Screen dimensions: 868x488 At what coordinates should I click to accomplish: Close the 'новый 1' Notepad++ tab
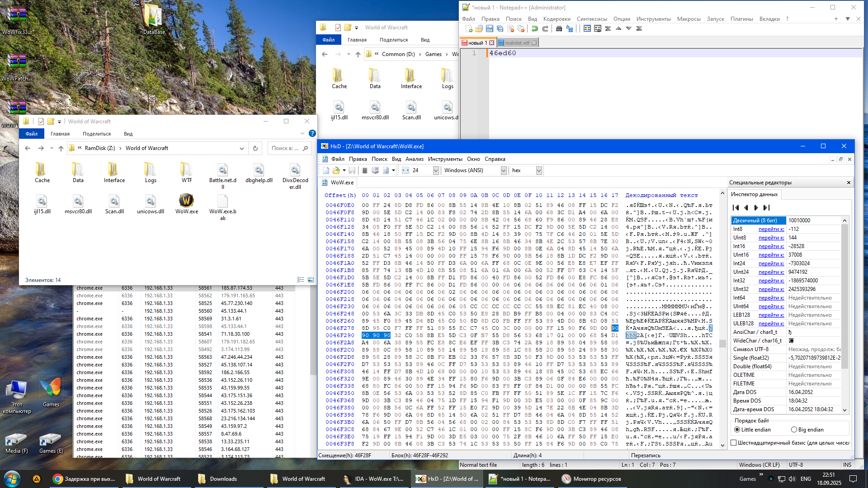pos(492,43)
